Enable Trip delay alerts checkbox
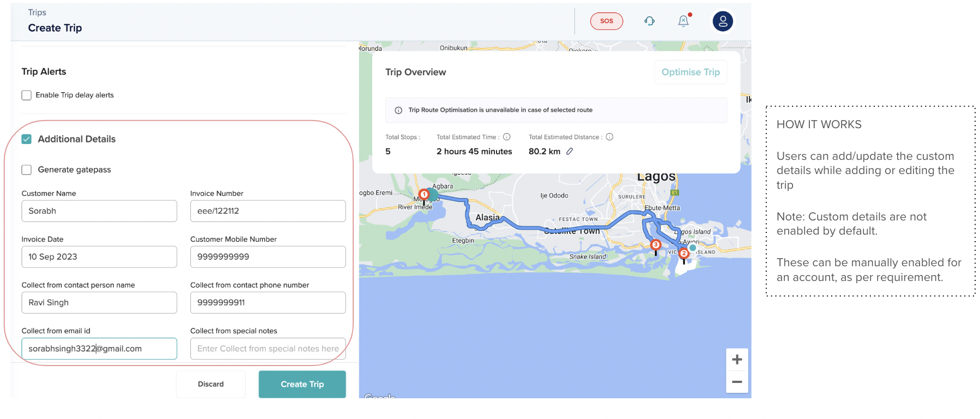 (x=27, y=95)
